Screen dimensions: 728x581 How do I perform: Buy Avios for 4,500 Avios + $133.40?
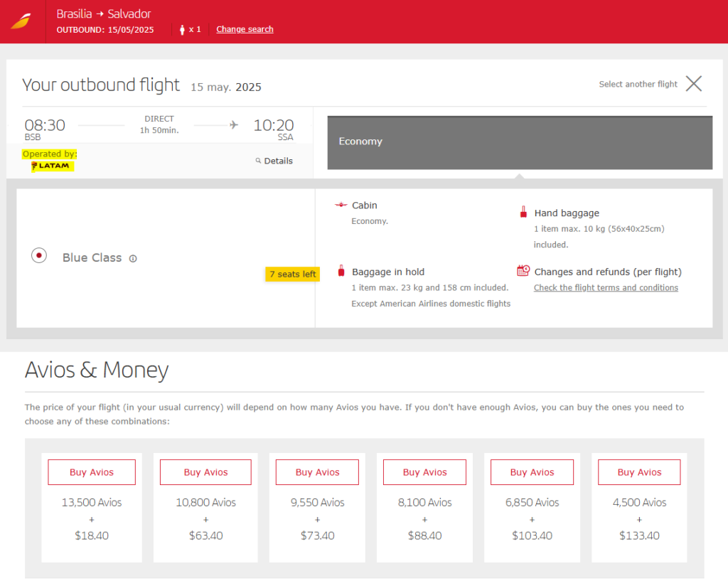tap(639, 472)
